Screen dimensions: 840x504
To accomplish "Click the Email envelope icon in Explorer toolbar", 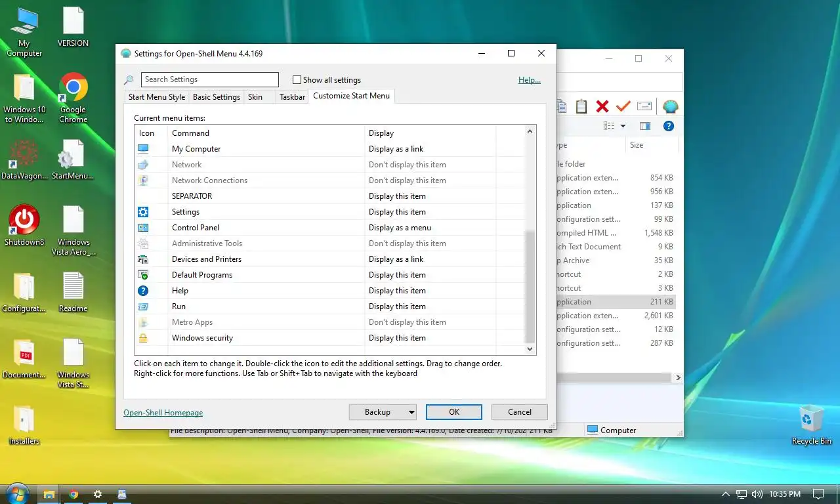I will pyautogui.click(x=644, y=106).
